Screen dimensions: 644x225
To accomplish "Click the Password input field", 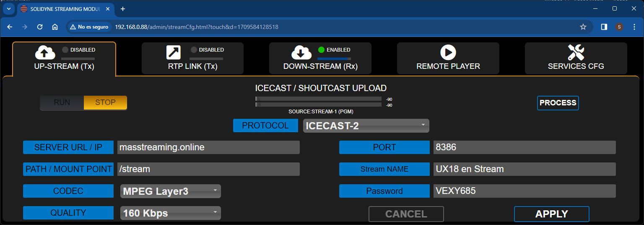I will 525,191.
